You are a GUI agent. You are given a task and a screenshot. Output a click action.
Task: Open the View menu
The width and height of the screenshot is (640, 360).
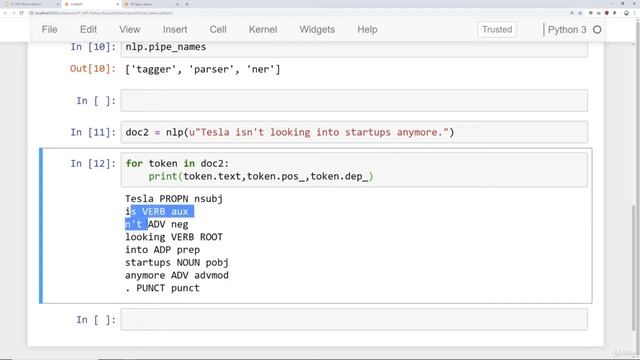pos(129,30)
